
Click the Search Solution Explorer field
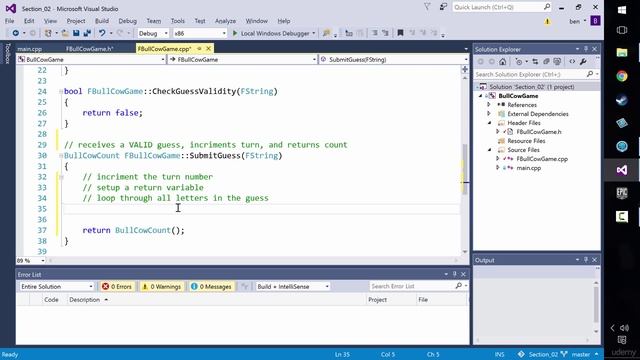[x=537, y=74]
